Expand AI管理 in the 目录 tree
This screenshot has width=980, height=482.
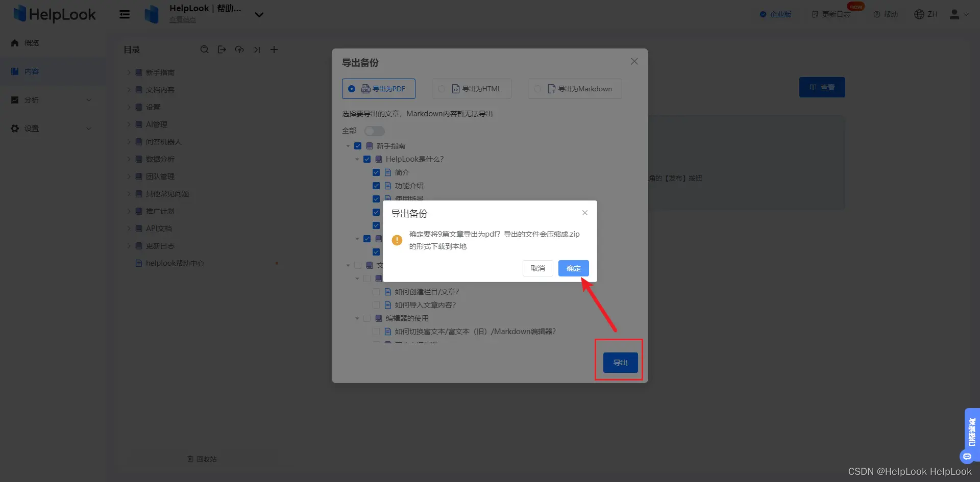129,124
